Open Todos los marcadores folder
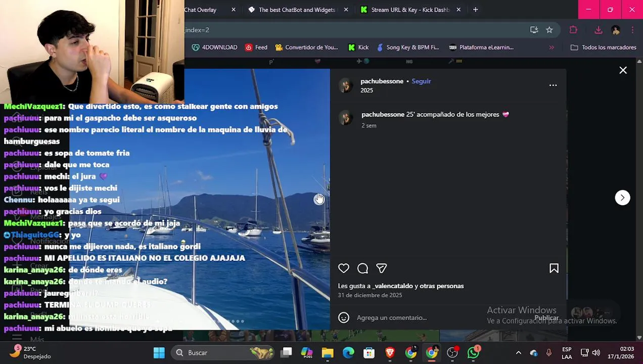This screenshot has height=364, width=643. click(603, 48)
